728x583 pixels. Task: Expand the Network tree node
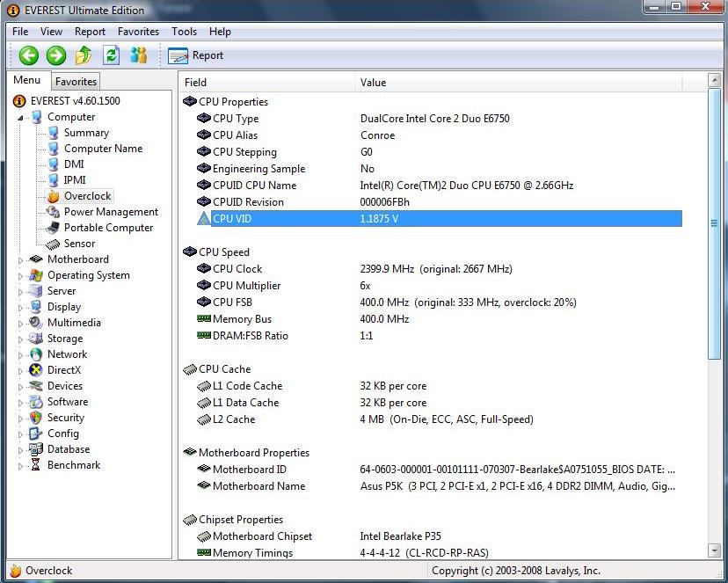tap(20, 355)
